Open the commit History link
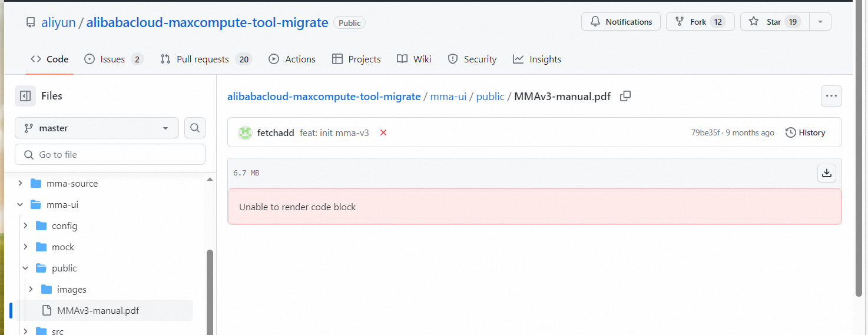This screenshot has height=335, width=868. coord(805,132)
